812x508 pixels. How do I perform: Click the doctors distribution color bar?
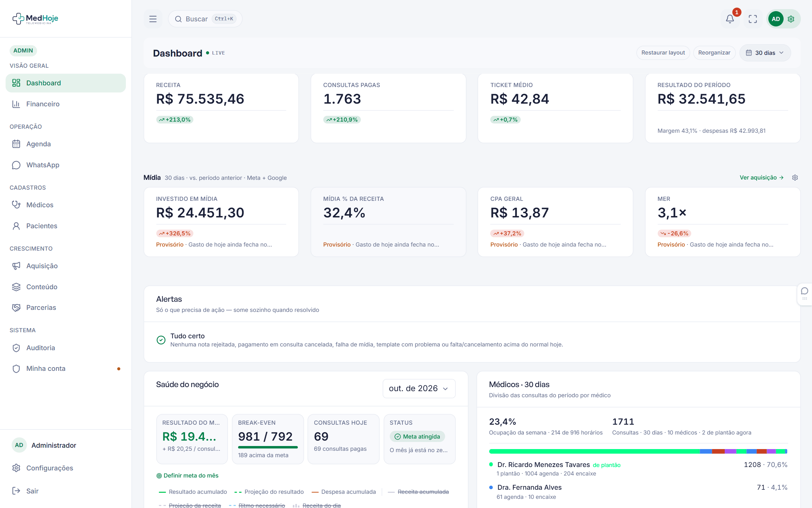point(638,451)
